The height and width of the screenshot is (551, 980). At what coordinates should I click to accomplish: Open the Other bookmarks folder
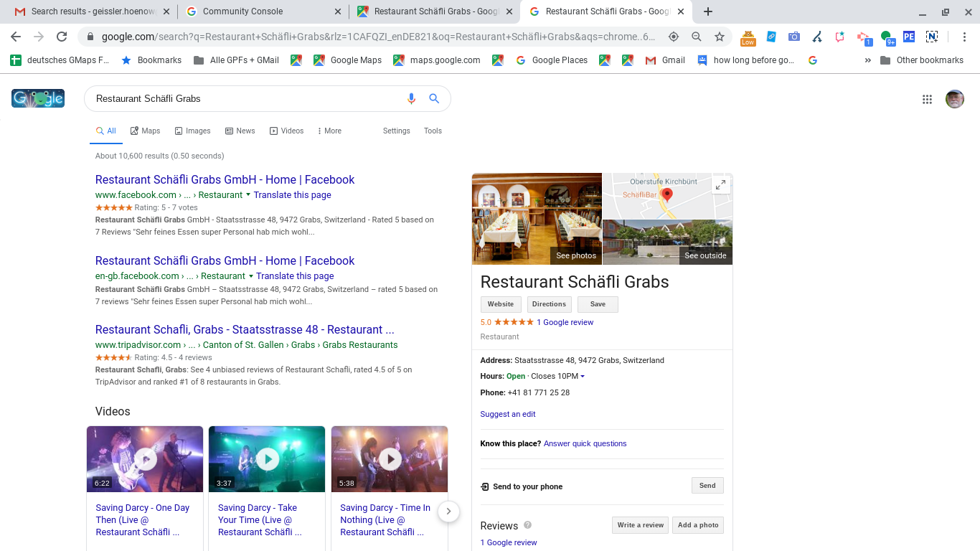[922, 60]
